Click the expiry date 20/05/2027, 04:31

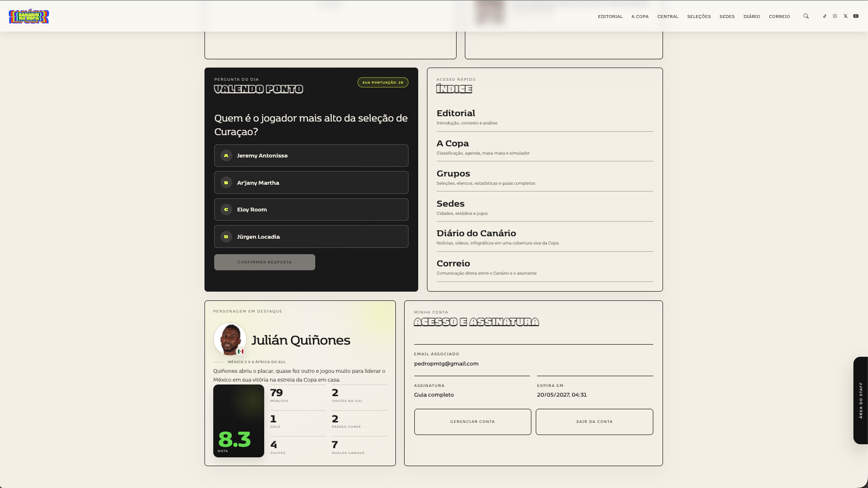click(562, 395)
